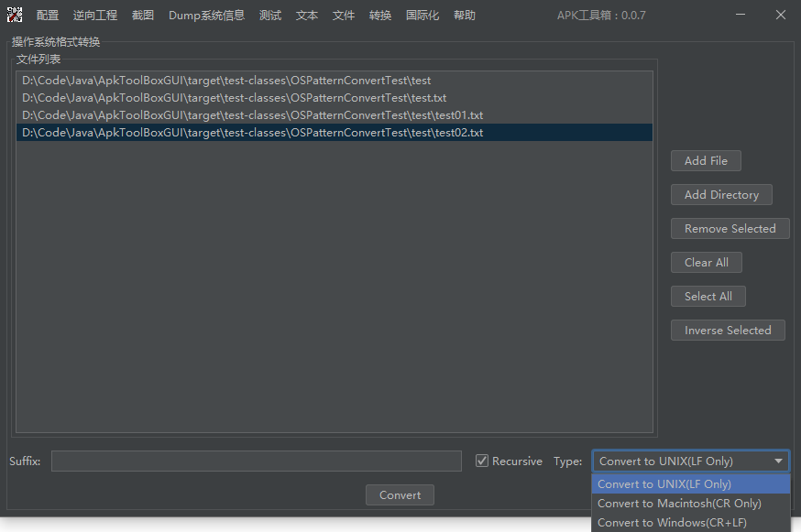The image size is (801, 532).
Task: Open the 配置 menu
Action: pyautogui.click(x=48, y=16)
